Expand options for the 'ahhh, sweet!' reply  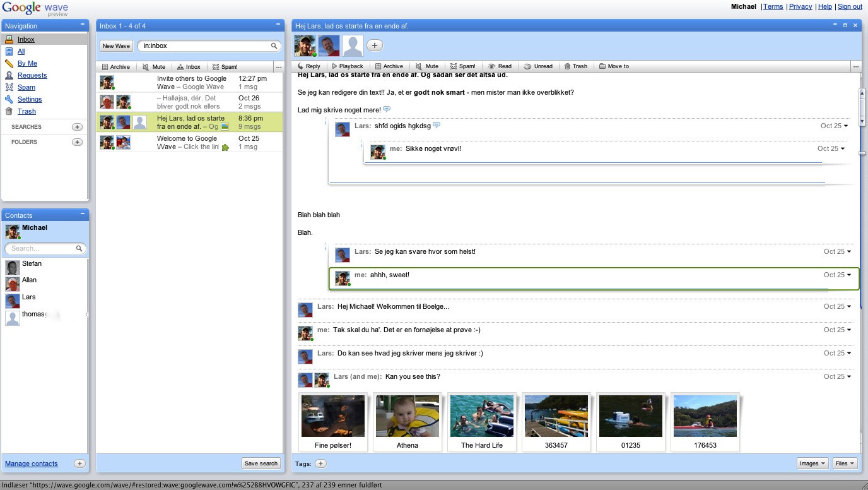tap(849, 275)
